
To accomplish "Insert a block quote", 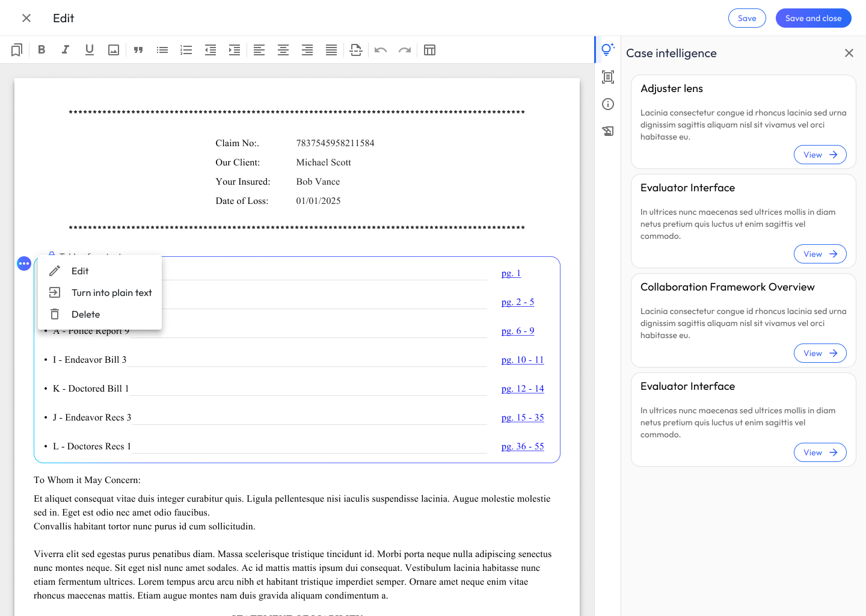I will pos(138,50).
